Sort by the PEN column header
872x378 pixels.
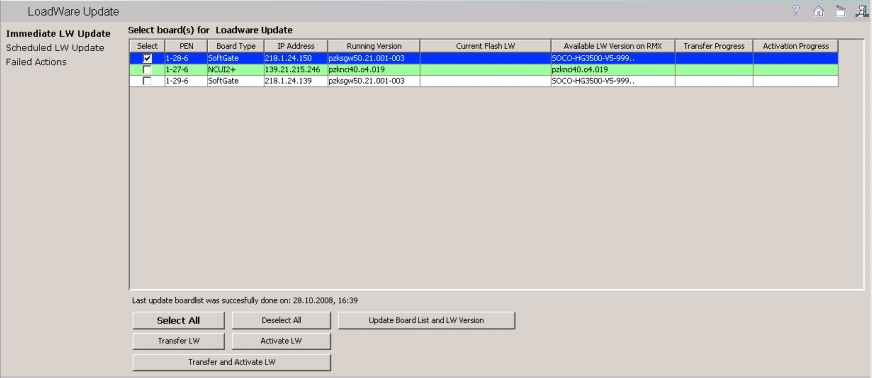[186, 46]
